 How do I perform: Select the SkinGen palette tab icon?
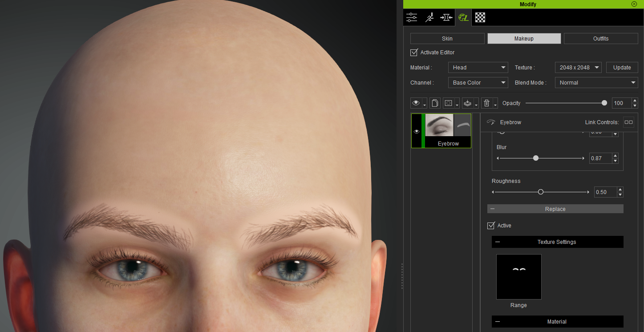tap(463, 17)
